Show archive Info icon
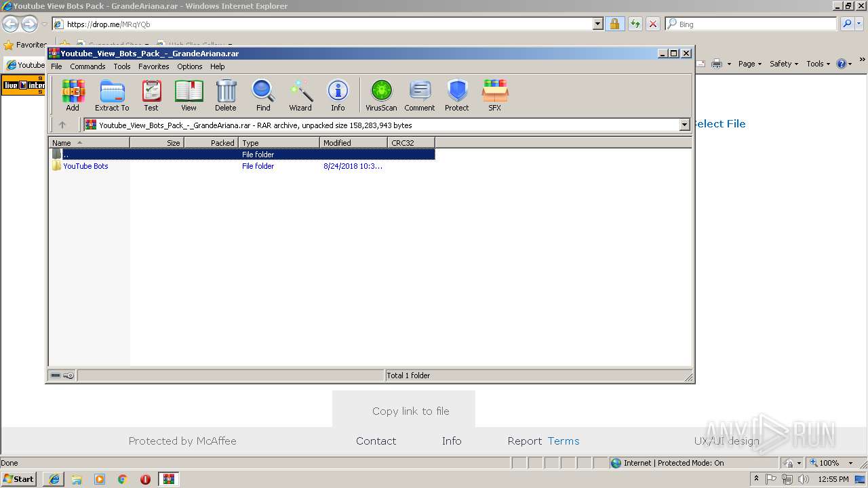 [338, 95]
